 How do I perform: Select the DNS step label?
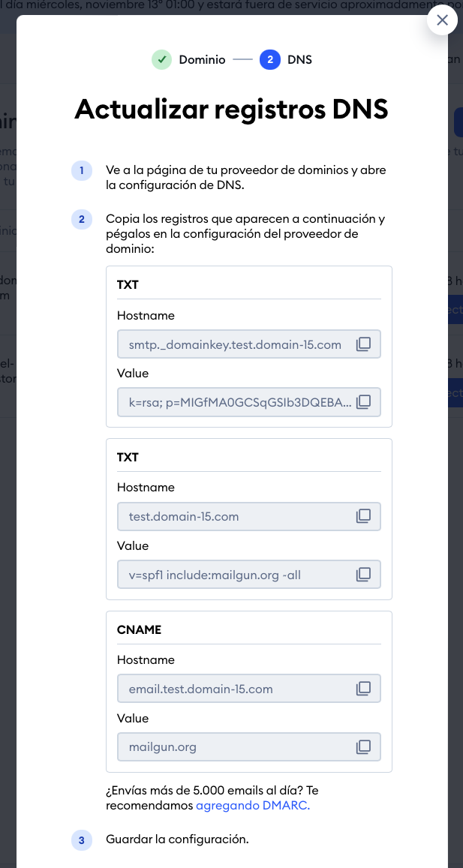pos(299,60)
